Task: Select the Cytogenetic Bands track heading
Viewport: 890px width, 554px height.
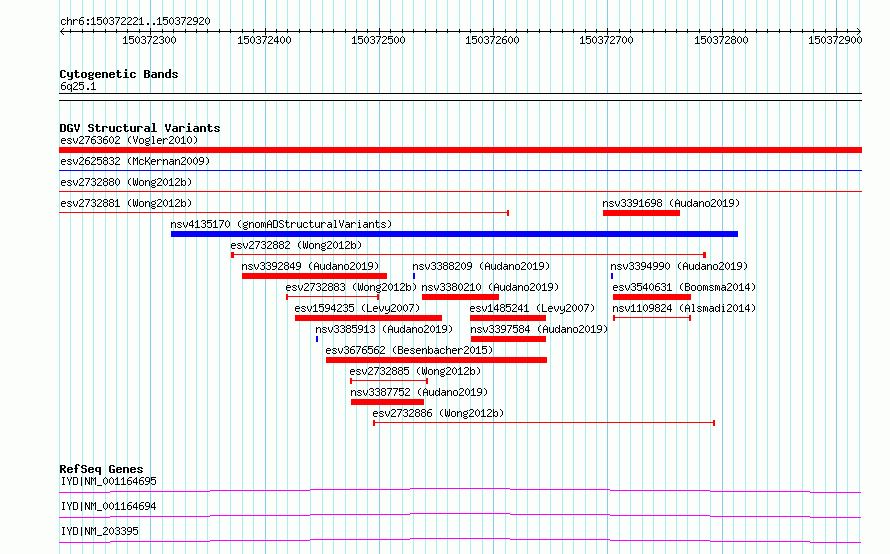Action: [119, 74]
